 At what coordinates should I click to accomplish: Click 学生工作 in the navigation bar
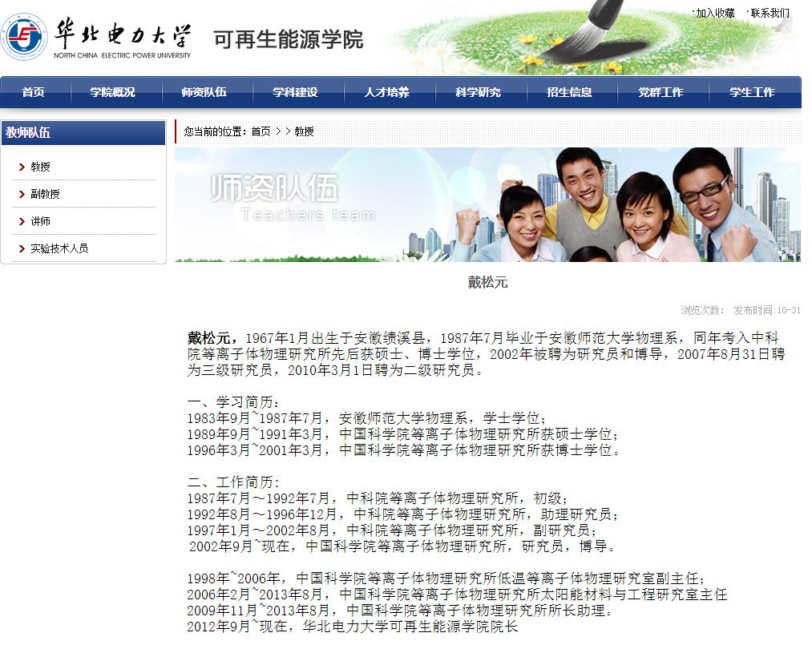point(752,92)
